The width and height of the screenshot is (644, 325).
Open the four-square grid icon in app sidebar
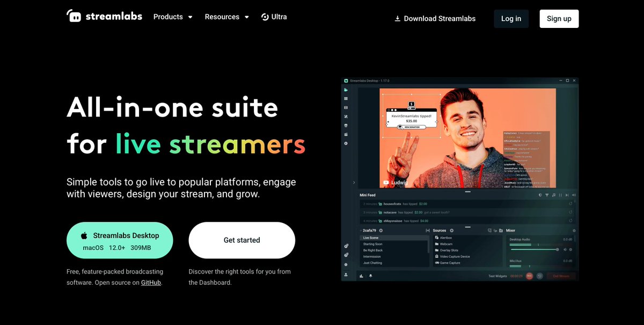pos(346,99)
